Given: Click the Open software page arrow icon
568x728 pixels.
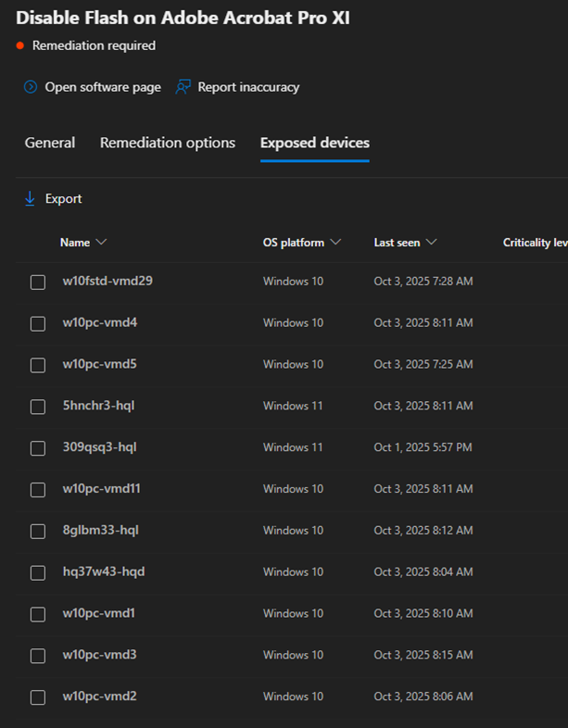Looking at the screenshot, I should [30, 87].
